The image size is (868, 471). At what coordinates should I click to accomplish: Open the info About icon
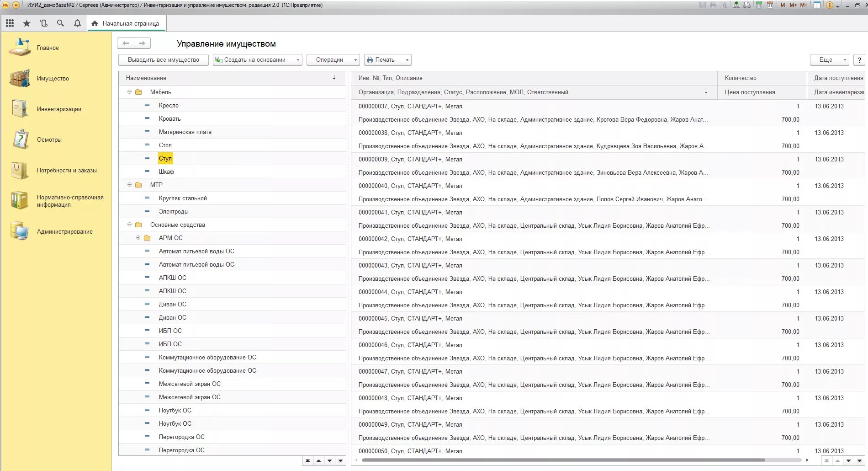point(830,5)
